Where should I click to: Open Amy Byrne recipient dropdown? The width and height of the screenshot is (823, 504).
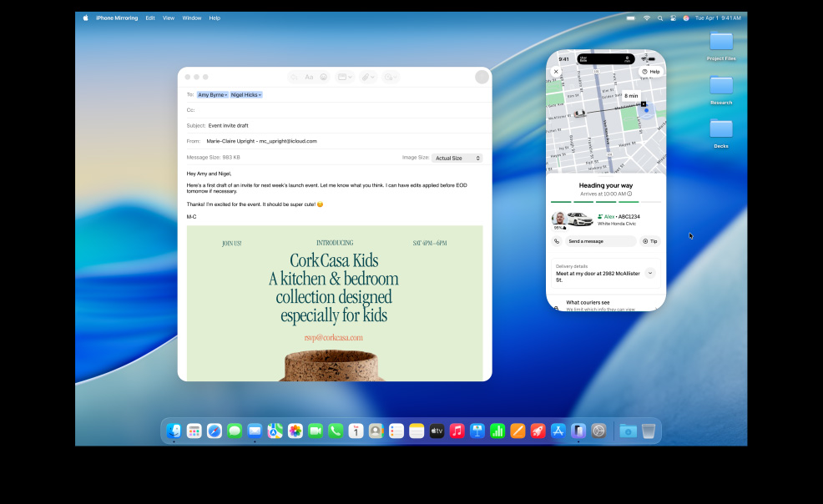pos(213,95)
